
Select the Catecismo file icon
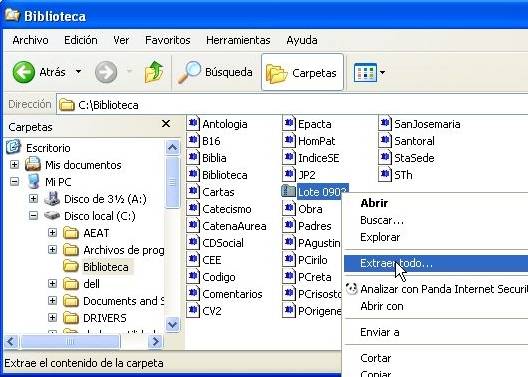click(193, 209)
